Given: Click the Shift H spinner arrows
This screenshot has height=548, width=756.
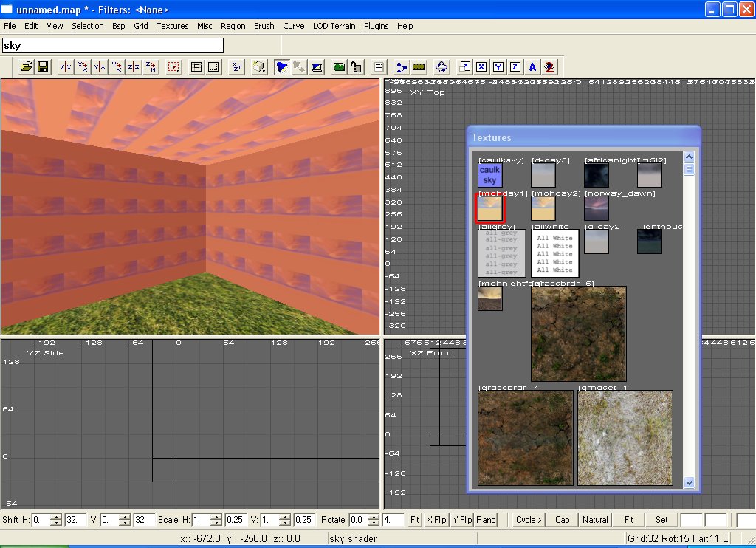Looking at the screenshot, I should [56, 520].
